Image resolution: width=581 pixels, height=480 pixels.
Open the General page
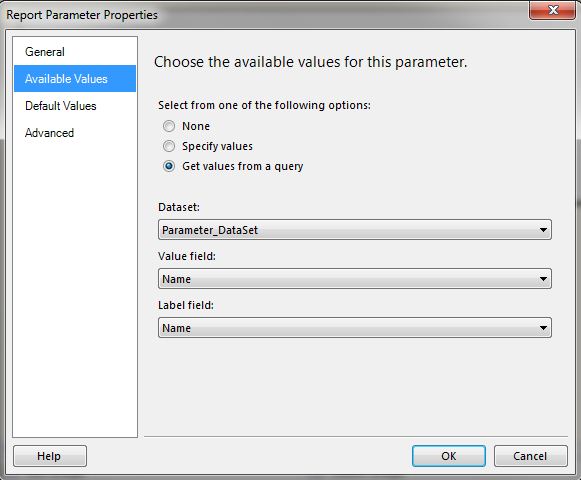click(x=45, y=52)
